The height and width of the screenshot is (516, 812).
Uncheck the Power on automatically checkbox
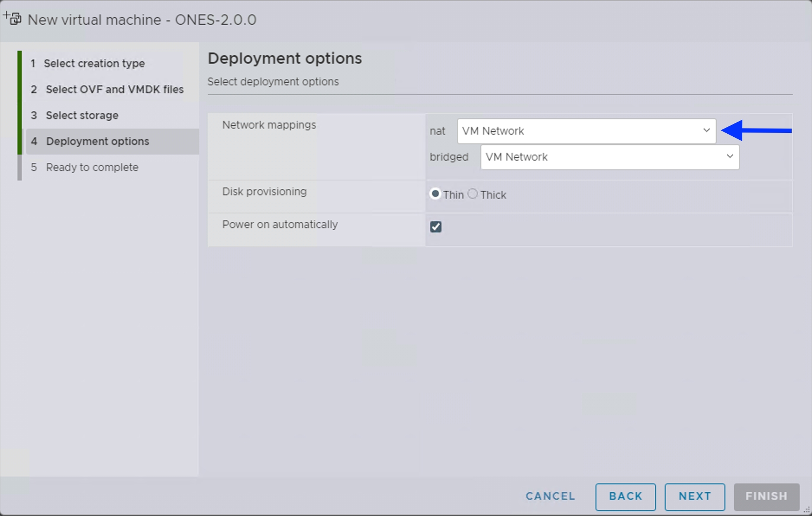(435, 227)
